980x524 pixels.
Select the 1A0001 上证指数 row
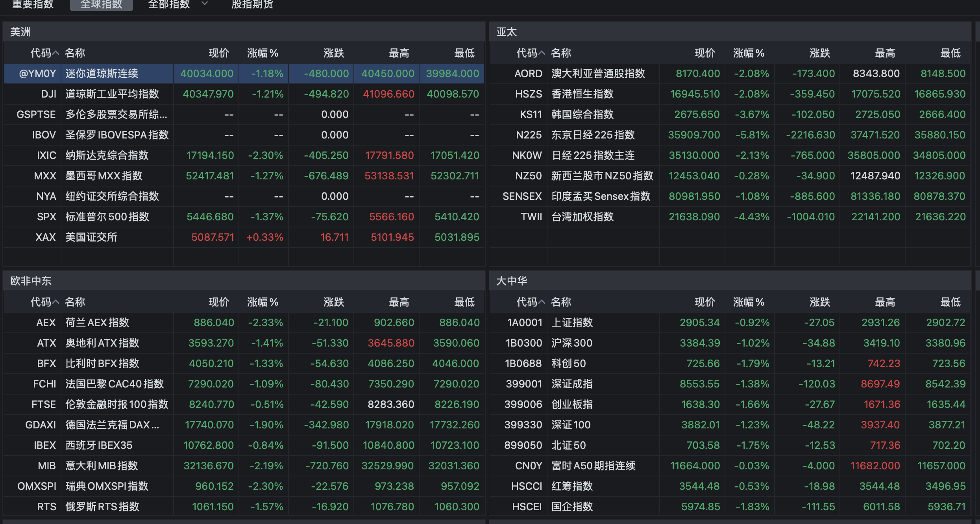tap(730, 323)
